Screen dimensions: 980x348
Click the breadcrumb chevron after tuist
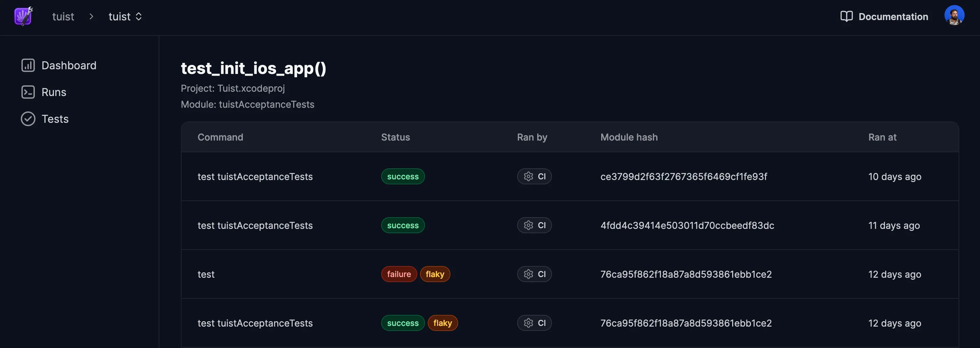[91, 16]
